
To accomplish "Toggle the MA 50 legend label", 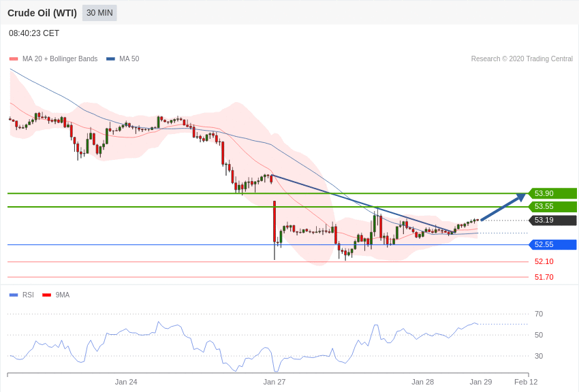I will [x=129, y=59].
